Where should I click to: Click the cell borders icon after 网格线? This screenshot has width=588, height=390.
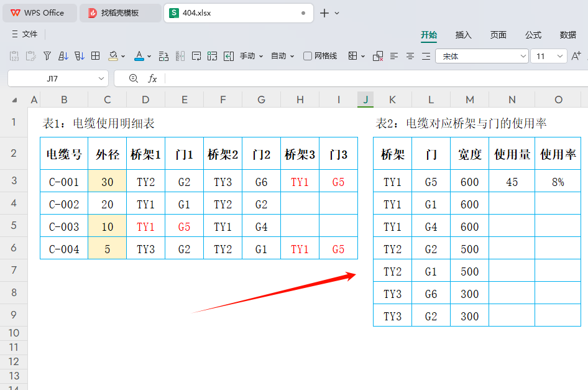click(352, 56)
